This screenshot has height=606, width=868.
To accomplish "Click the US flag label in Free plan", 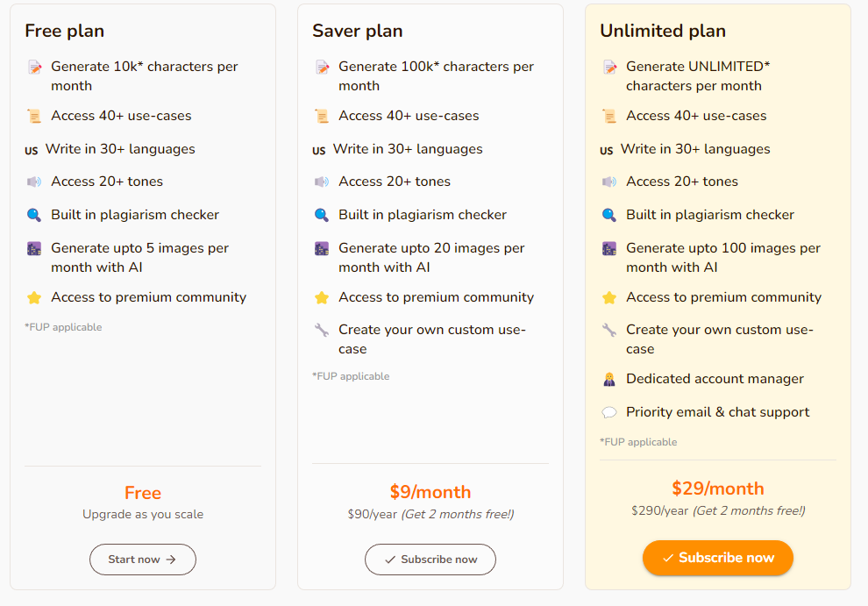I will tap(32, 150).
